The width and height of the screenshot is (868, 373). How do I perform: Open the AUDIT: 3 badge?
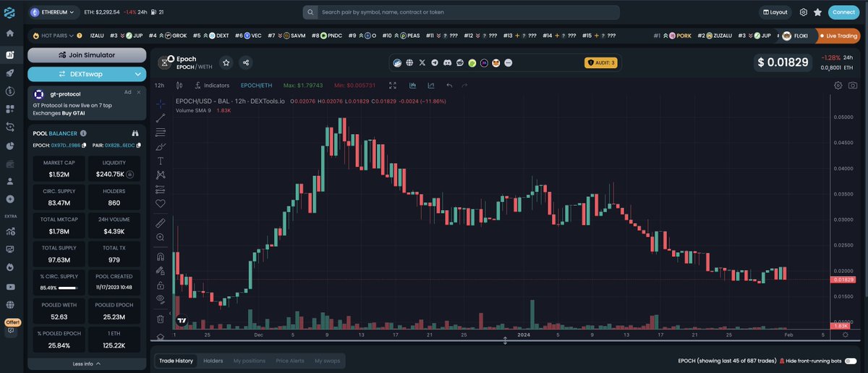click(602, 63)
